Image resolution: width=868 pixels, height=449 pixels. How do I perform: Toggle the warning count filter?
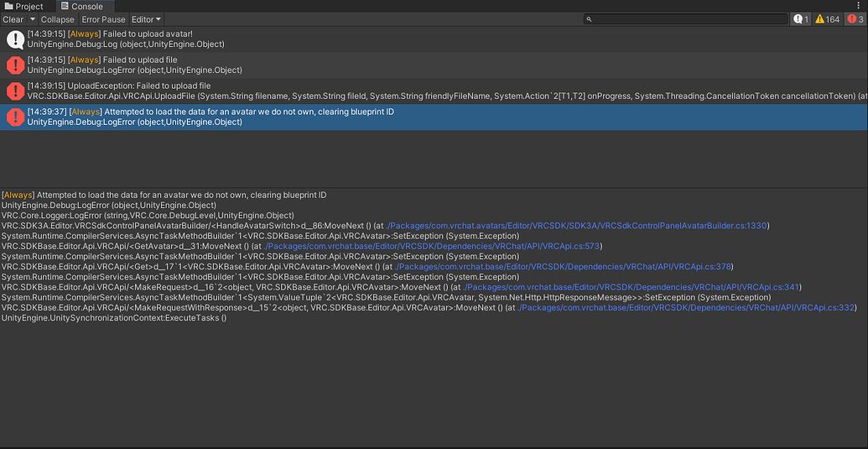(x=827, y=19)
